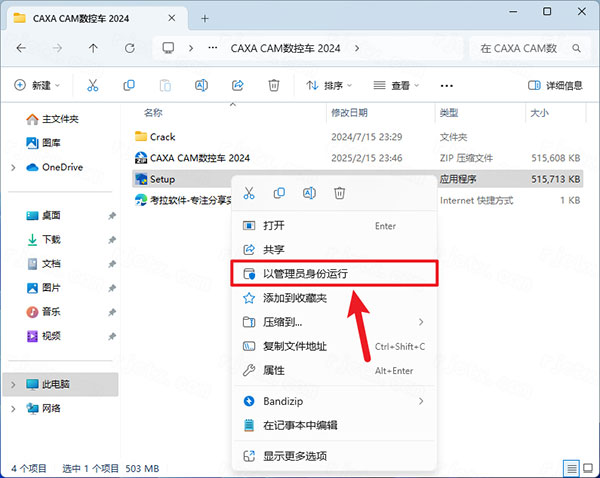600x478 pixels.
Task: Click the Share icon in the toolbar
Action: 238,85
